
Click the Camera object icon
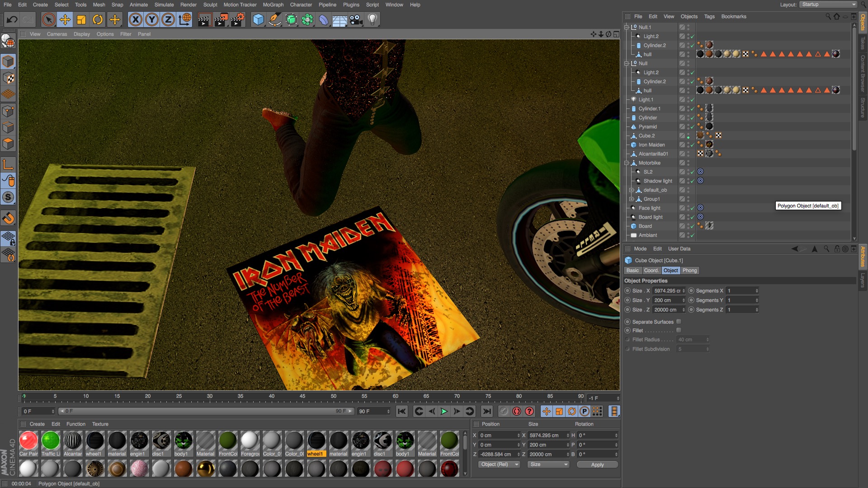click(x=356, y=19)
